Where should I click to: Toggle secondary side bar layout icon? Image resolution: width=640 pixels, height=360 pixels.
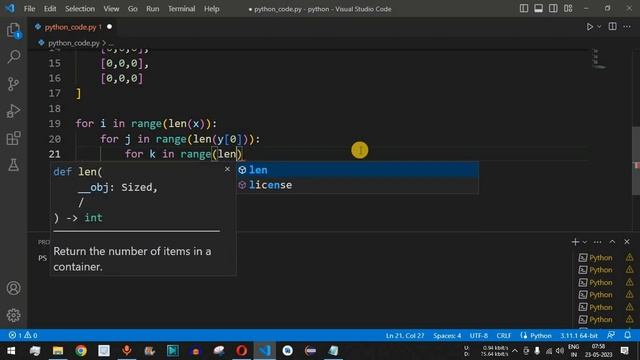point(553,9)
